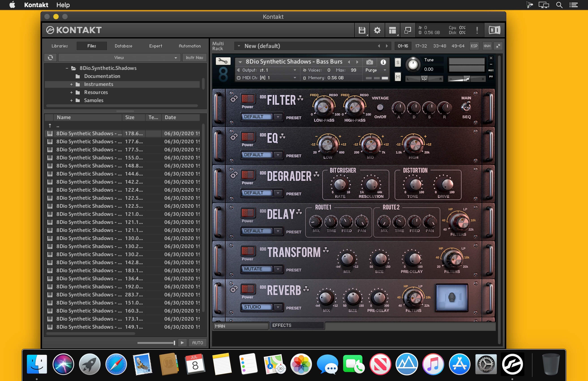
Task: Open the View dropdown in the browser
Action: (x=119, y=58)
